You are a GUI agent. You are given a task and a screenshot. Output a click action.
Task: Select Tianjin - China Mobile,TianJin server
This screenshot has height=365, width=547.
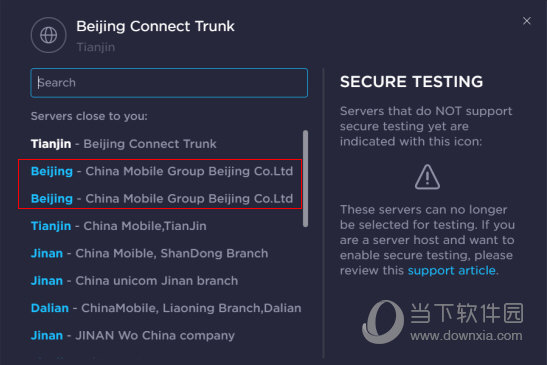(119, 226)
